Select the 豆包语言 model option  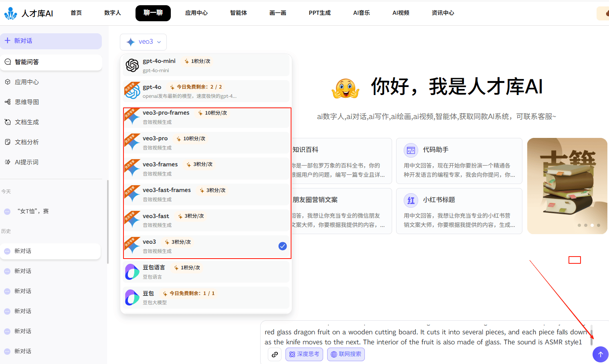pyautogui.click(x=206, y=272)
